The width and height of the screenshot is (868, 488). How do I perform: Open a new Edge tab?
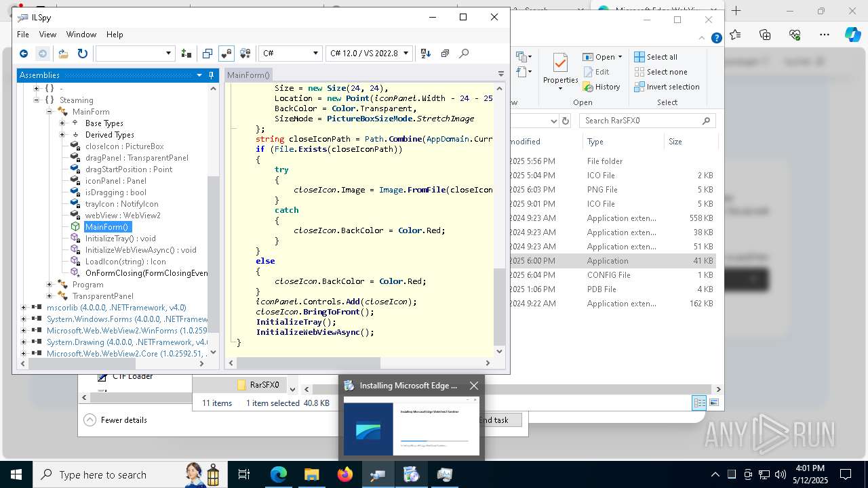[x=736, y=11]
